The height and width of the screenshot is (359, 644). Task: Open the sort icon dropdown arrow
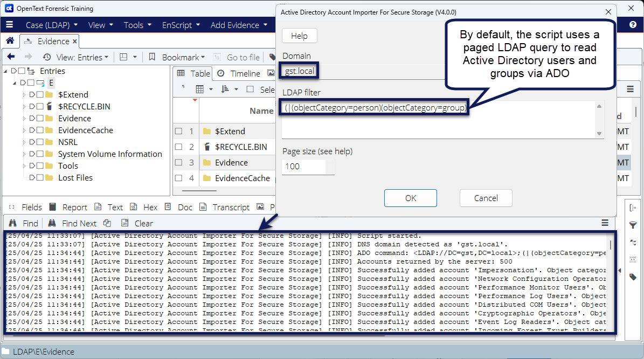[x=236, y=89]
